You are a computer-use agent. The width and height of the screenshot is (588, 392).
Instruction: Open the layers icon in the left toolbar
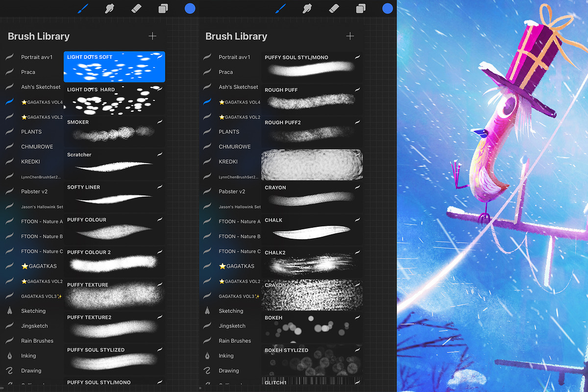pyautogui.click(x=163, y=8)
